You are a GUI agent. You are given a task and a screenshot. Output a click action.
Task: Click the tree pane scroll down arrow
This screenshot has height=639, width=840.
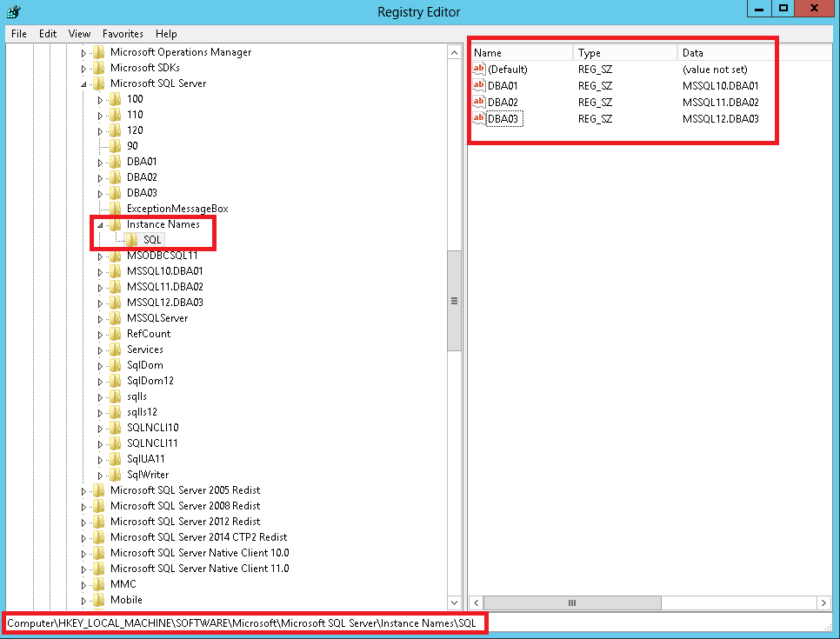454,602
